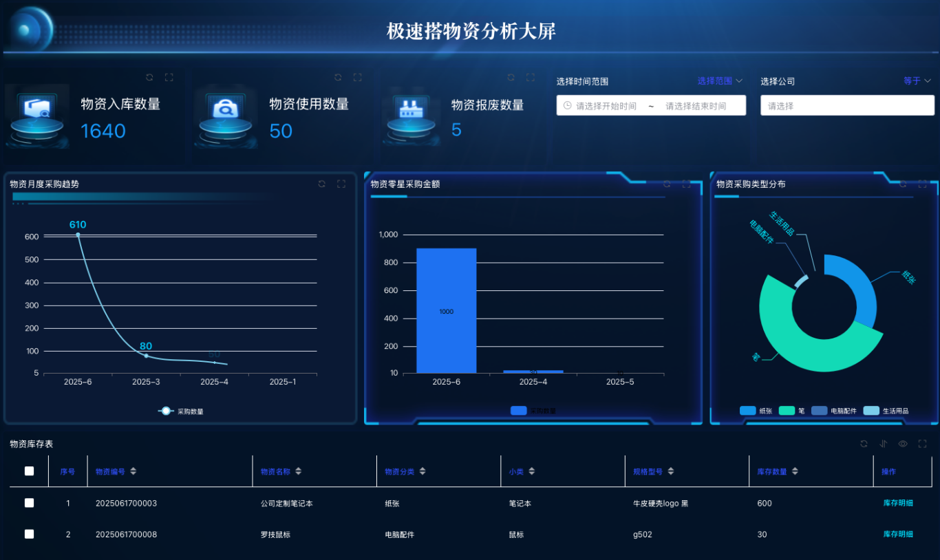This screenshot has width=940, height=560.
Task: Sort the table by 小类
Action: pos(532,471)
